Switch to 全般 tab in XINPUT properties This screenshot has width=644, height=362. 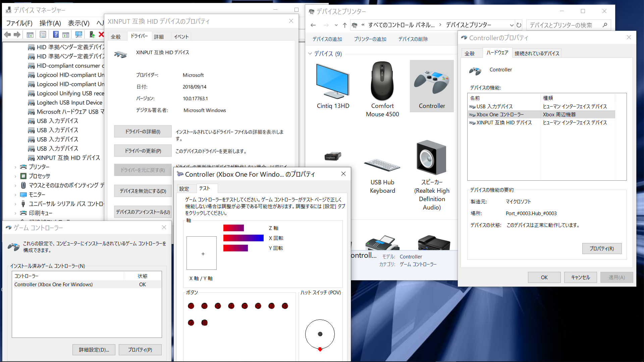point(116,37)
